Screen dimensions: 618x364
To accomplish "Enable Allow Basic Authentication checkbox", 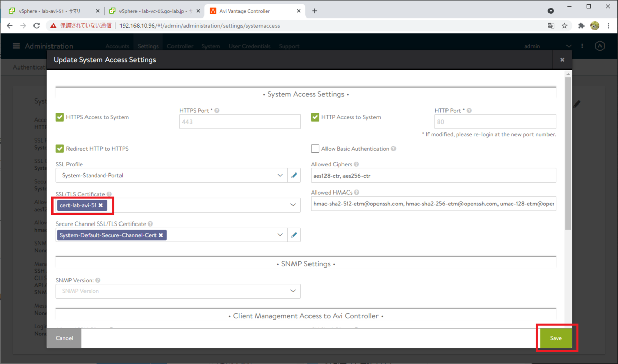I will [x=315, y=149].
